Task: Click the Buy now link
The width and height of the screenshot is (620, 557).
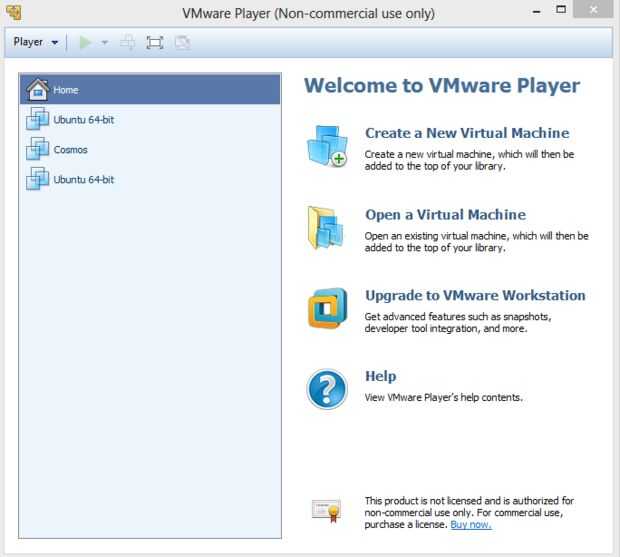Action: tap(471, 525)
